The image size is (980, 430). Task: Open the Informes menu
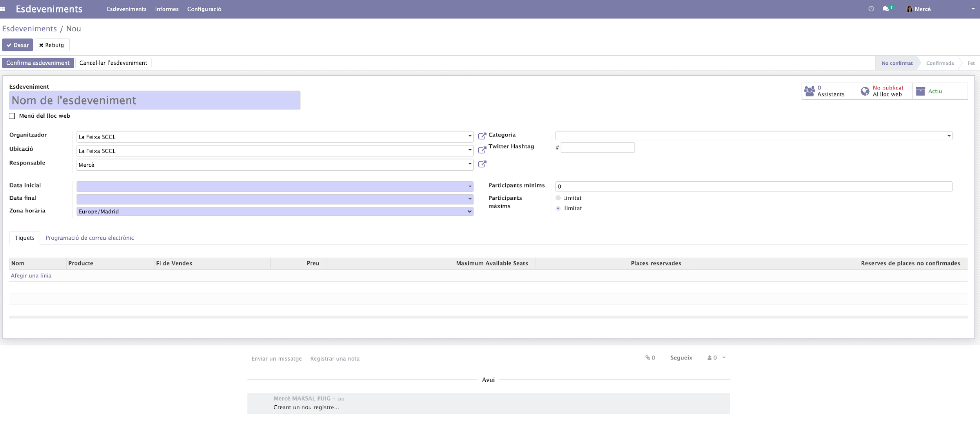point(167,9)
